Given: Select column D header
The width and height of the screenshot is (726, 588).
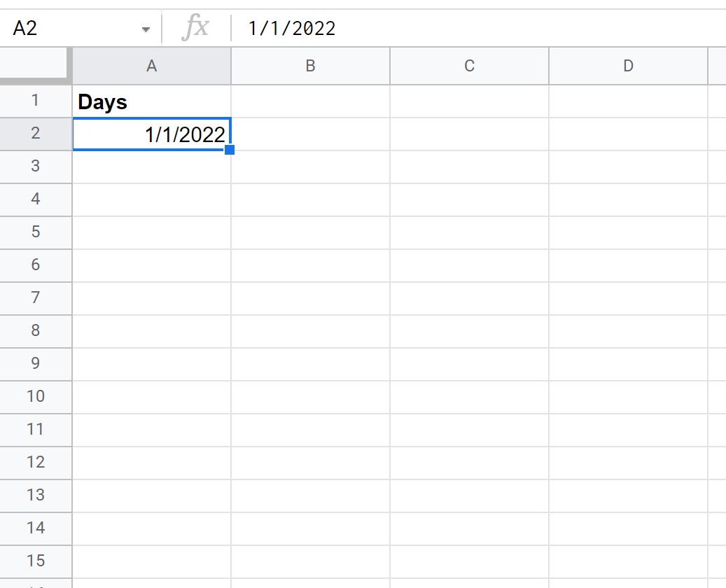Looking at the screenshot, I should 628,66.
